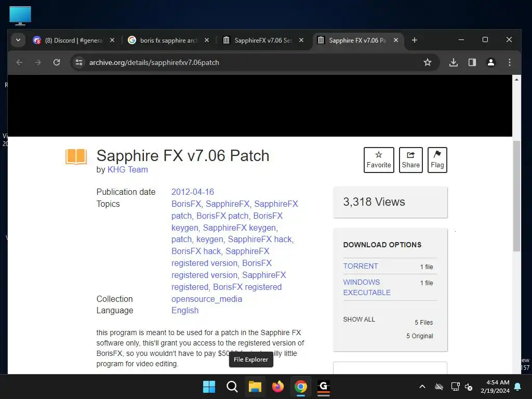532x399 pixels.
Task: Open the SapphireFX hack topic link
Action: point(260,239)
